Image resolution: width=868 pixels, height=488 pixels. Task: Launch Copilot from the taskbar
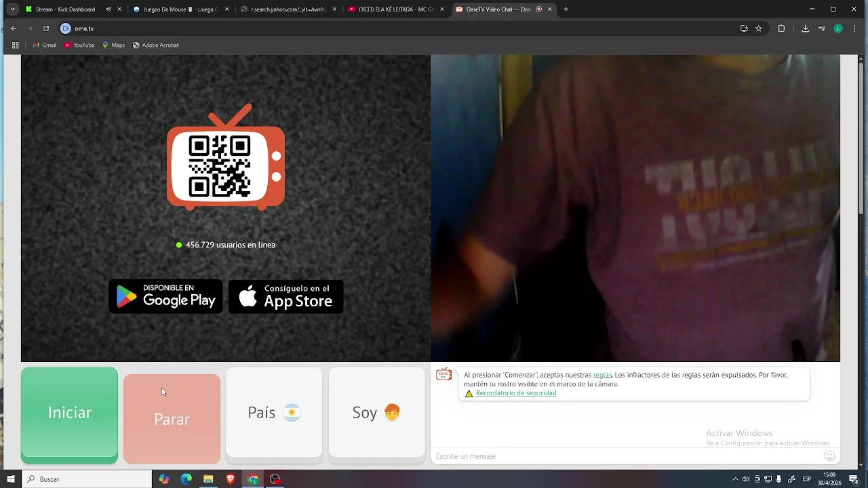pos(164,479)
